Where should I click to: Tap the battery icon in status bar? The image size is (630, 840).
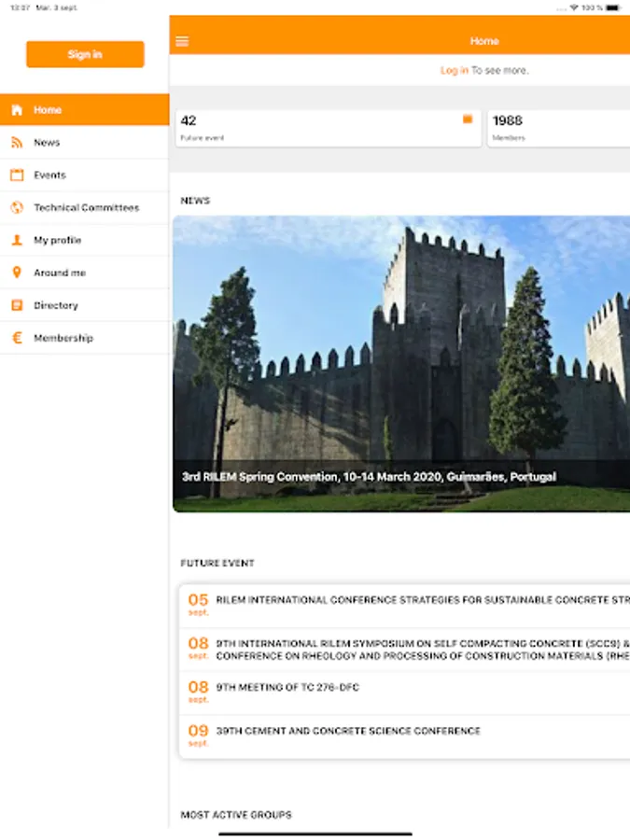(613, 7)
